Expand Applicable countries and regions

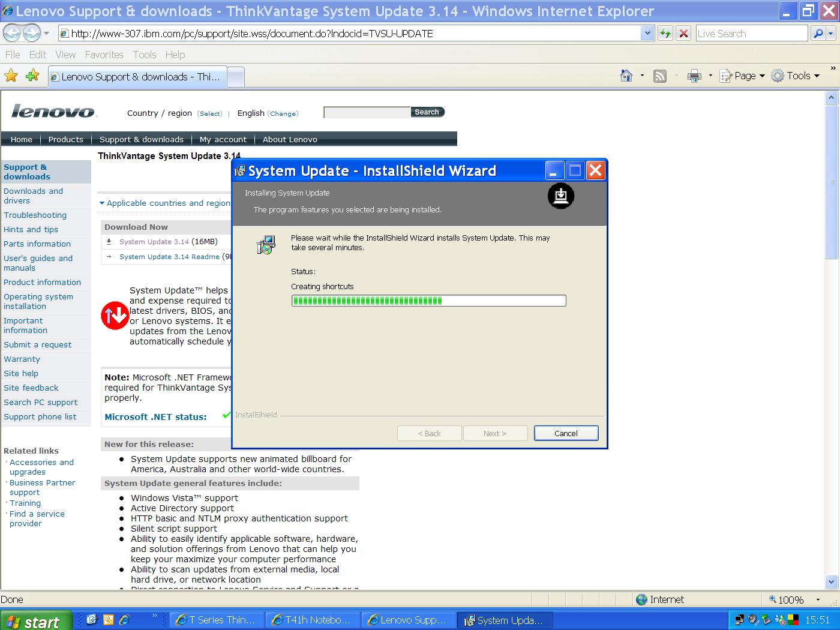point(164,203)
